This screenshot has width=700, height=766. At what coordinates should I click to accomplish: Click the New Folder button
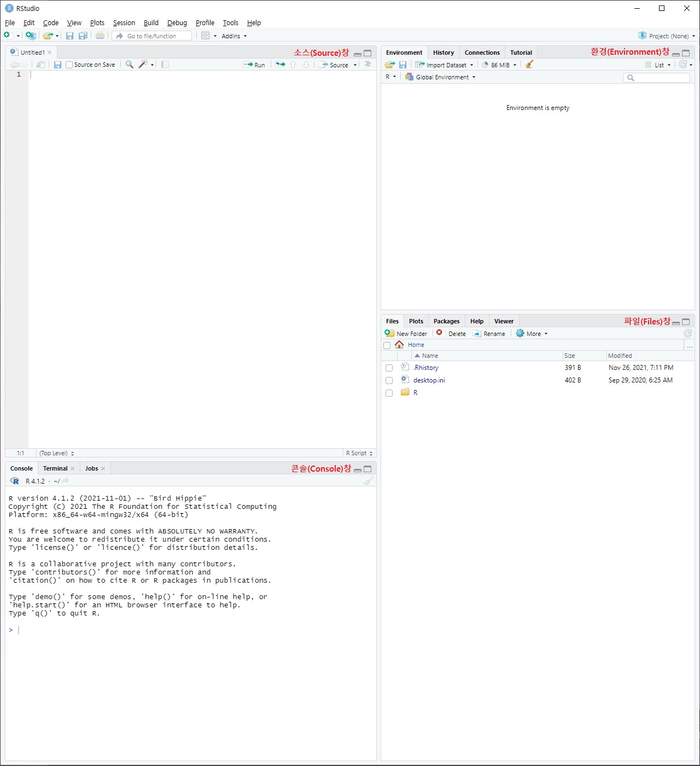click(x=406, y=333)
